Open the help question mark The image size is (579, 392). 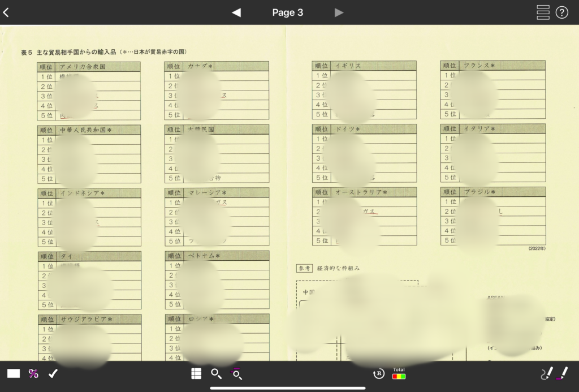(x=561, y=12)
